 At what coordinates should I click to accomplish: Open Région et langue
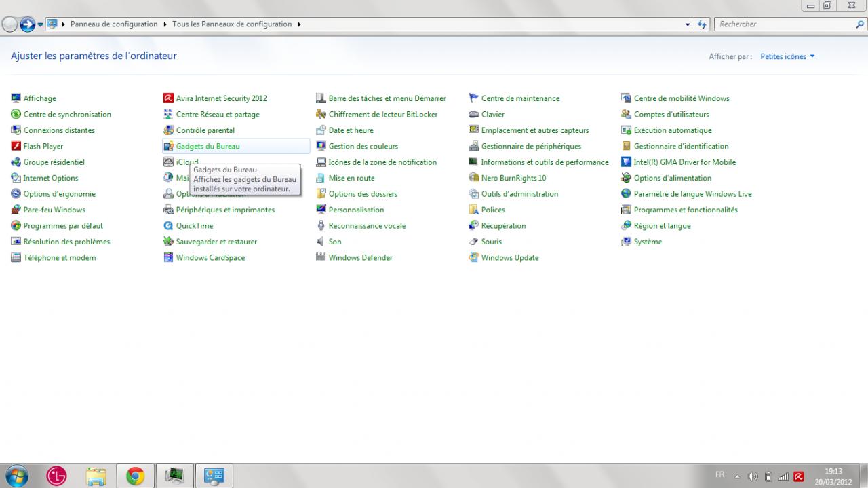(x=662, y=225)
